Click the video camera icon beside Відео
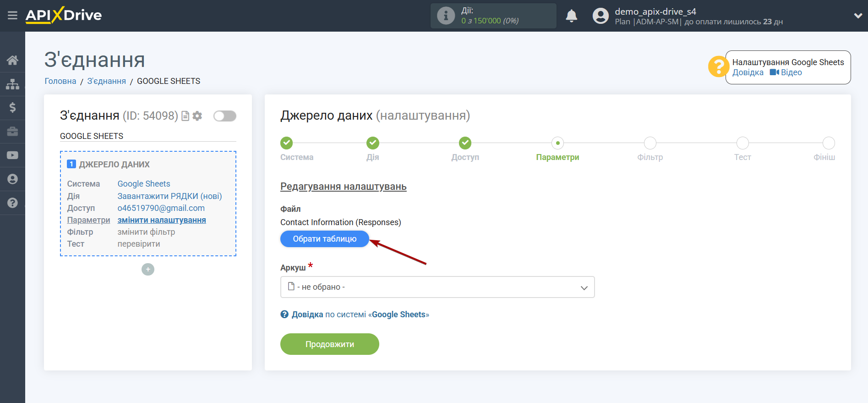Viewport: 868px width, 403px height. (x=774, y=72)
